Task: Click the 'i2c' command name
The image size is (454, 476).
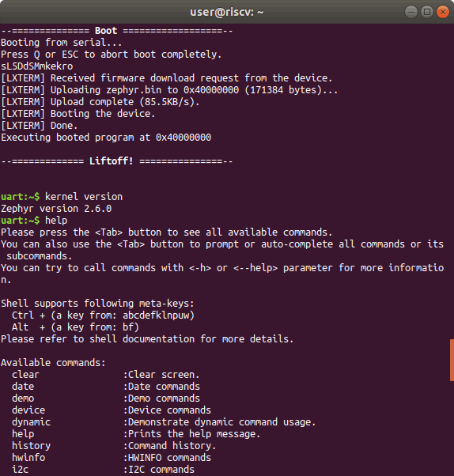Action: coord(20,469)
